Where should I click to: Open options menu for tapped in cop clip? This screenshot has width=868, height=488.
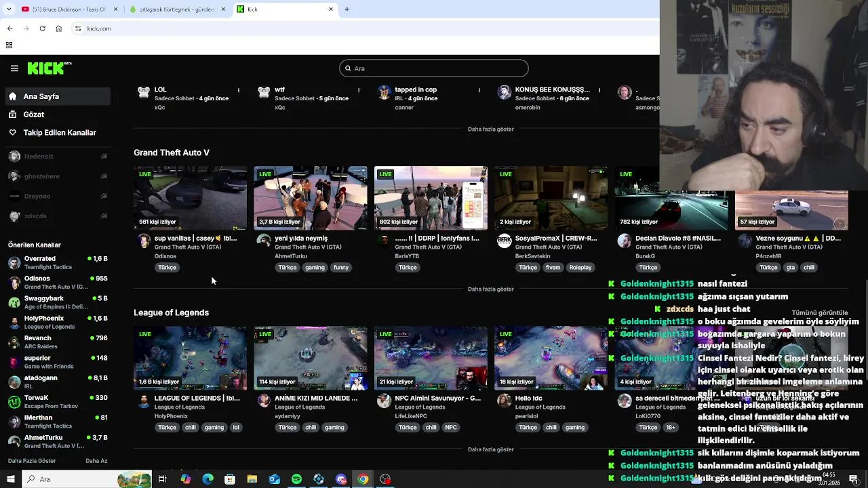pos(479,90)
